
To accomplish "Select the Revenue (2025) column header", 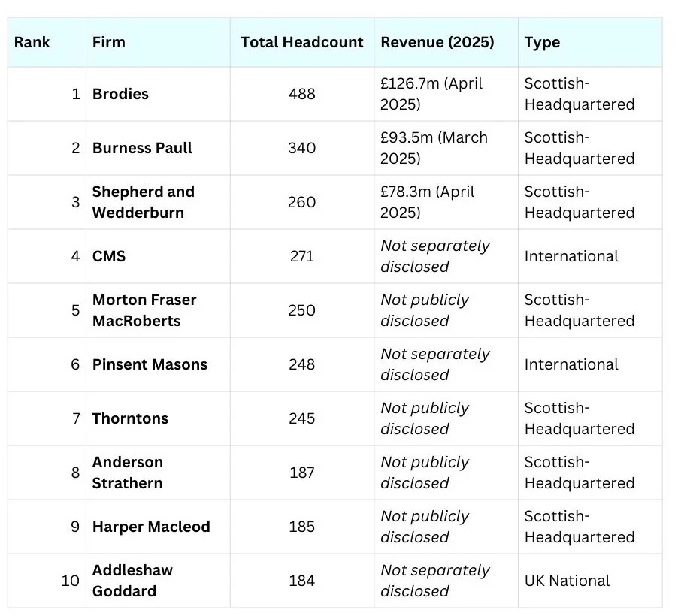I will [437, 42].
